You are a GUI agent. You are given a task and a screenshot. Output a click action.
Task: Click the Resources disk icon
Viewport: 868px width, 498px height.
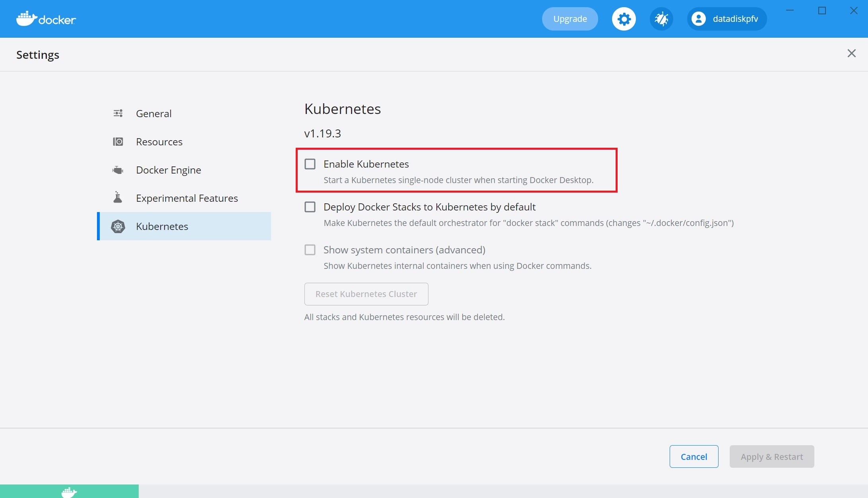tap(118, 142)
